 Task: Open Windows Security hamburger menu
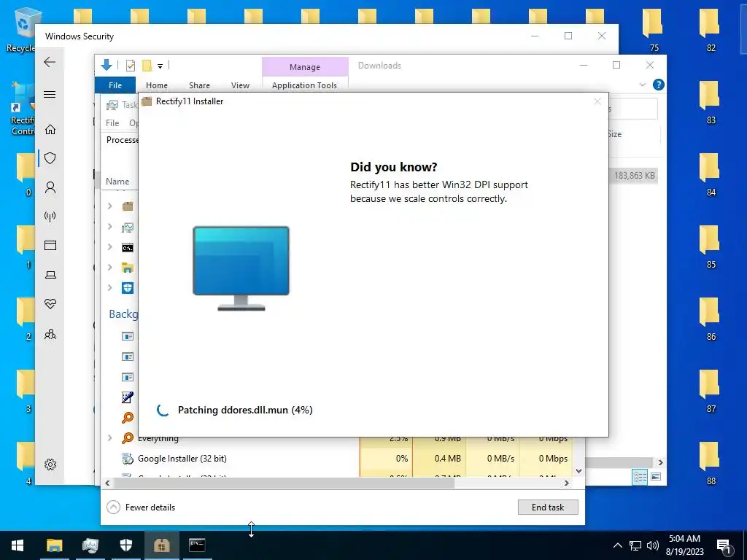50,94
